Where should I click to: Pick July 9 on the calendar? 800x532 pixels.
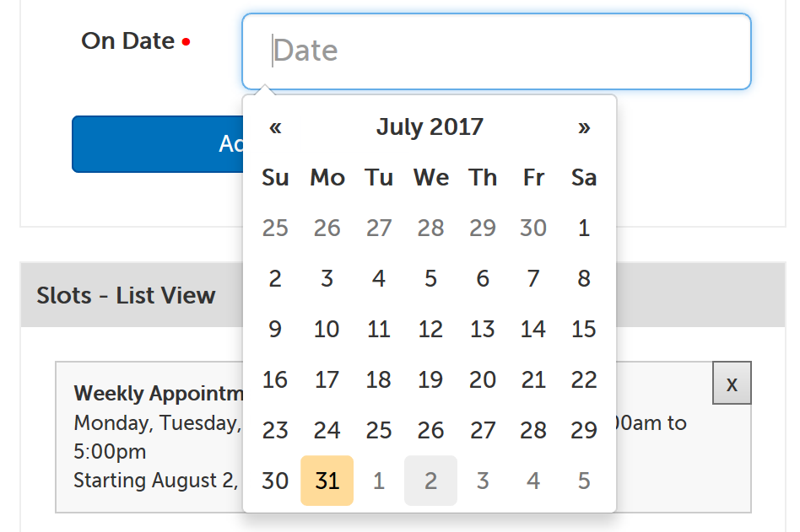(275, 329)
